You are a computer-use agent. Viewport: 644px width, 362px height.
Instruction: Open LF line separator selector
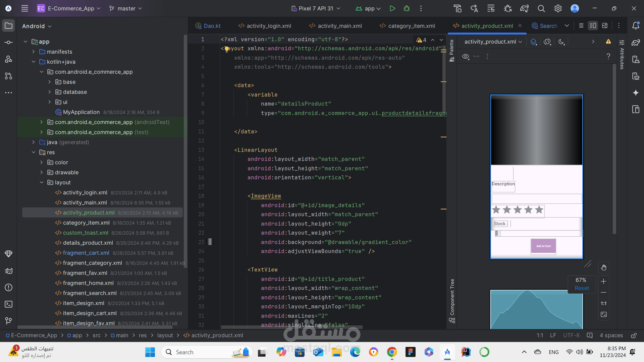(x=553, y=336)
